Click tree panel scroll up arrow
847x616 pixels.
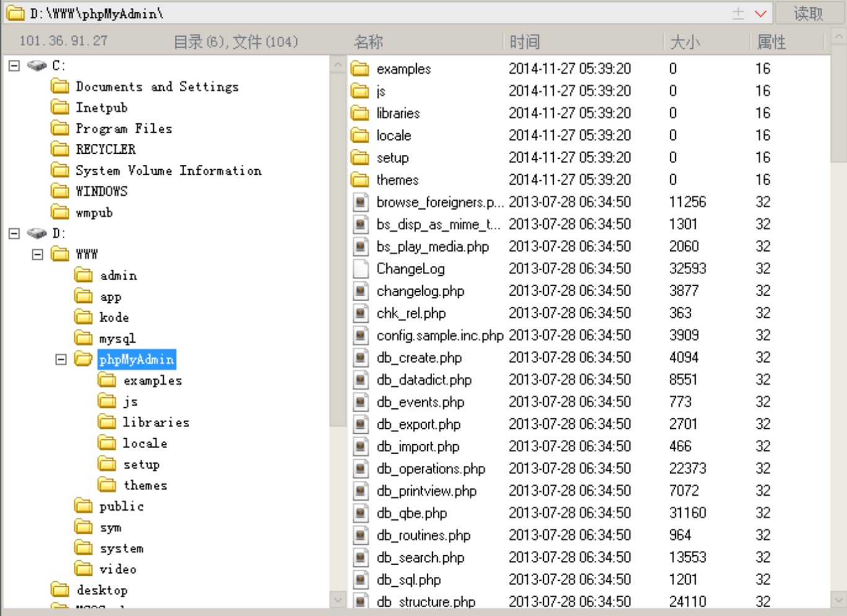tap(338, 64)
